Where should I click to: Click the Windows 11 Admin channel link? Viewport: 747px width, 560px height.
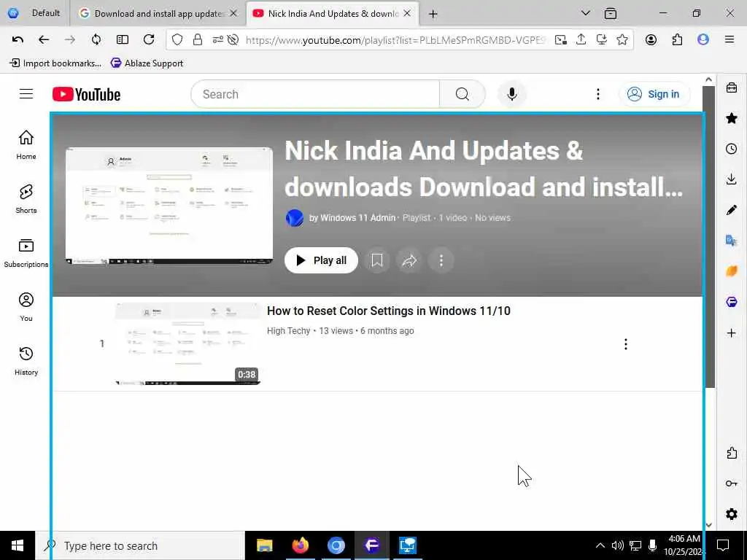[x=357, y=217]
